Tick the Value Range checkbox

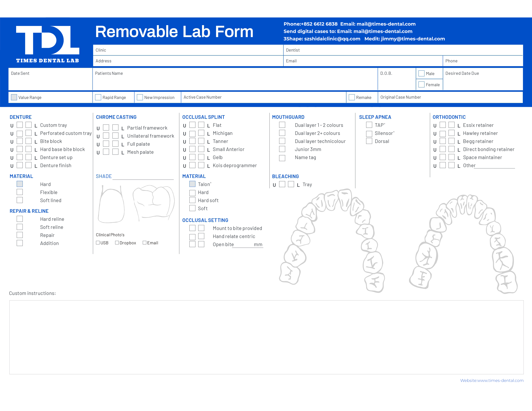click(x=14, y=97)
